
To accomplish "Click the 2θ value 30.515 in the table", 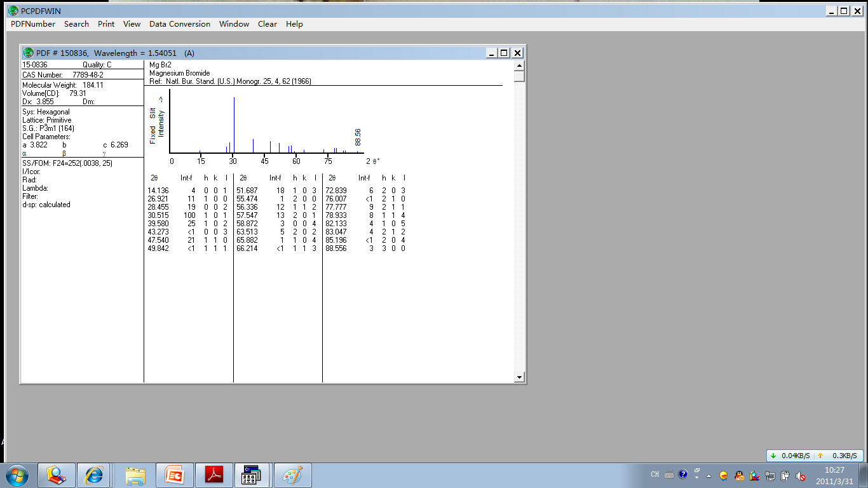I will [x=158, y=215].
